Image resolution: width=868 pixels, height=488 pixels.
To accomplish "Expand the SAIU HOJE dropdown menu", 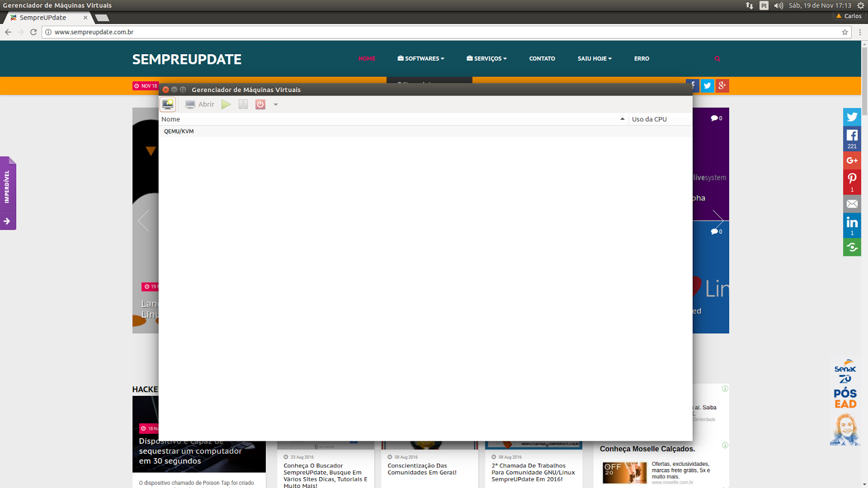I will tap(595, 59).
